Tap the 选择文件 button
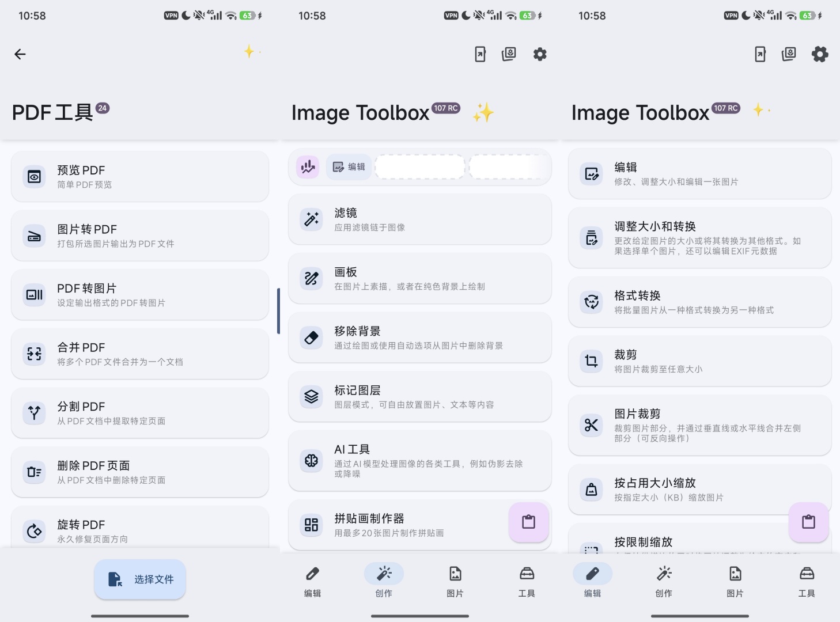Screen dimensions: 840x622 [x=140, y=579]
